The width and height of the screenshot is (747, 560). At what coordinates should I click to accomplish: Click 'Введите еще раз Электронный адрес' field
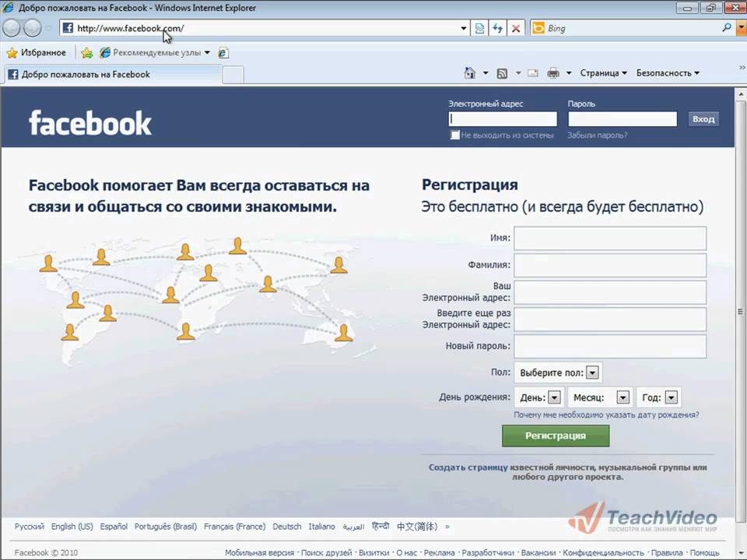(610, 320)
